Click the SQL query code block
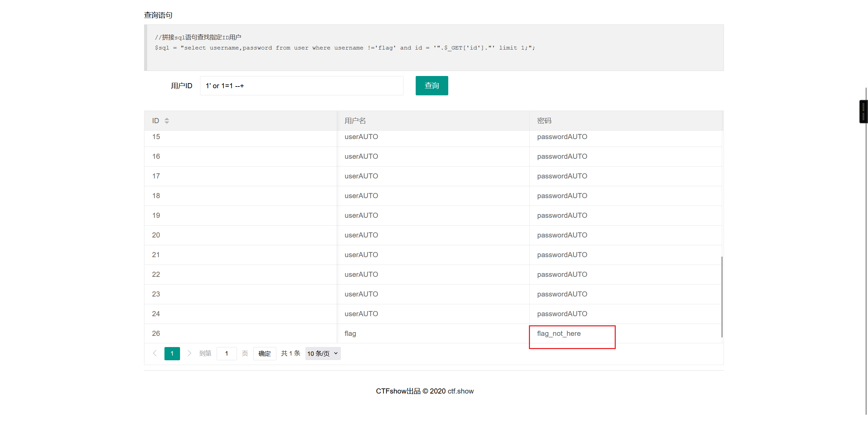The height and width of the screenshot is (421, 868). pyautogui.click(x=434, y=47)
